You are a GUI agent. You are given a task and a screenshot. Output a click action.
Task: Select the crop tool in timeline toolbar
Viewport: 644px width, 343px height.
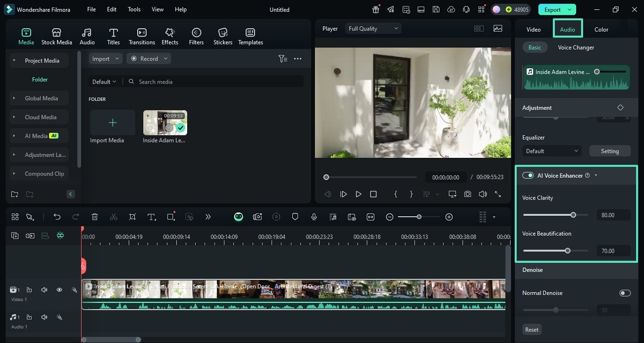coord(132,217)
